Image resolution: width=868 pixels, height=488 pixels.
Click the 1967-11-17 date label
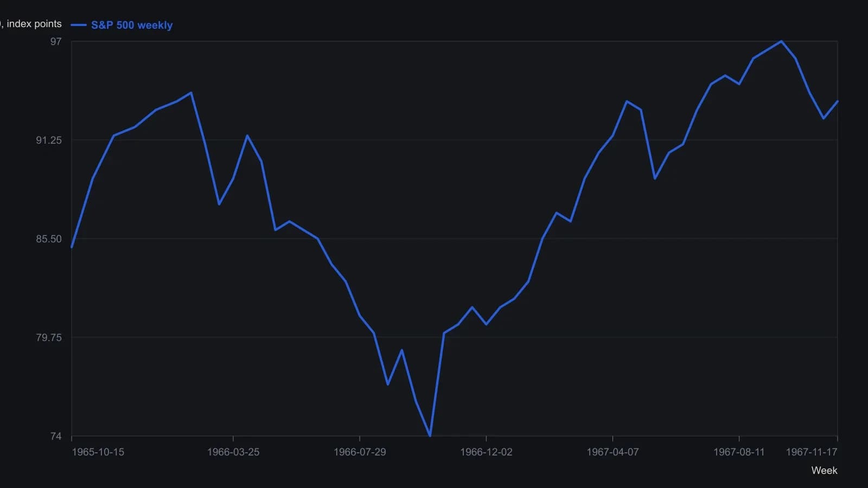[x=812, y=452]
